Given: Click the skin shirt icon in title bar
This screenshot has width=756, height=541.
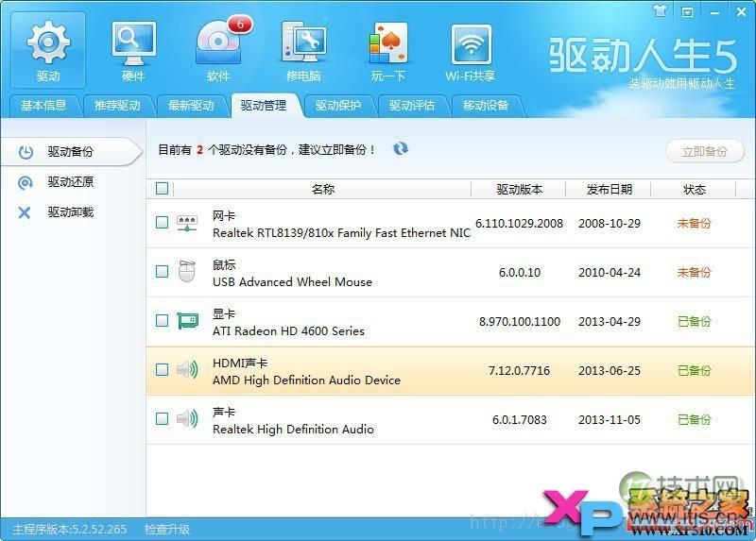Looking at the screenshot, I should [660, 10].
